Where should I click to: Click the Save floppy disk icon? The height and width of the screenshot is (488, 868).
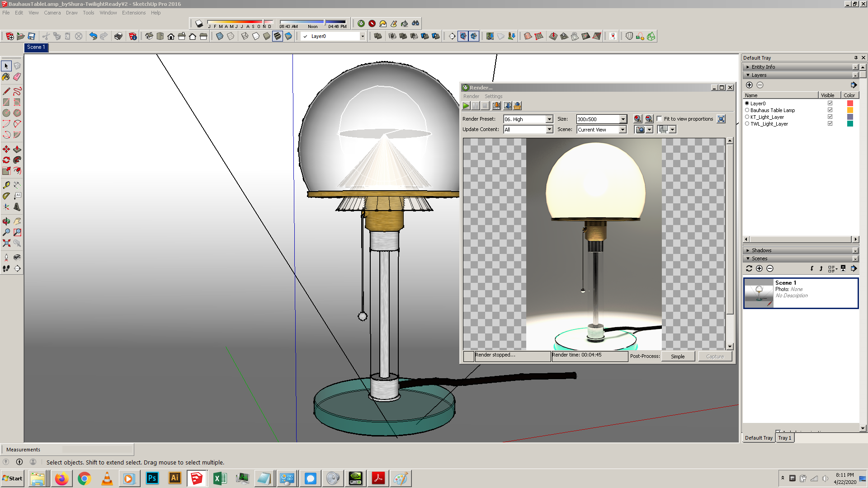tap(31, 36)
